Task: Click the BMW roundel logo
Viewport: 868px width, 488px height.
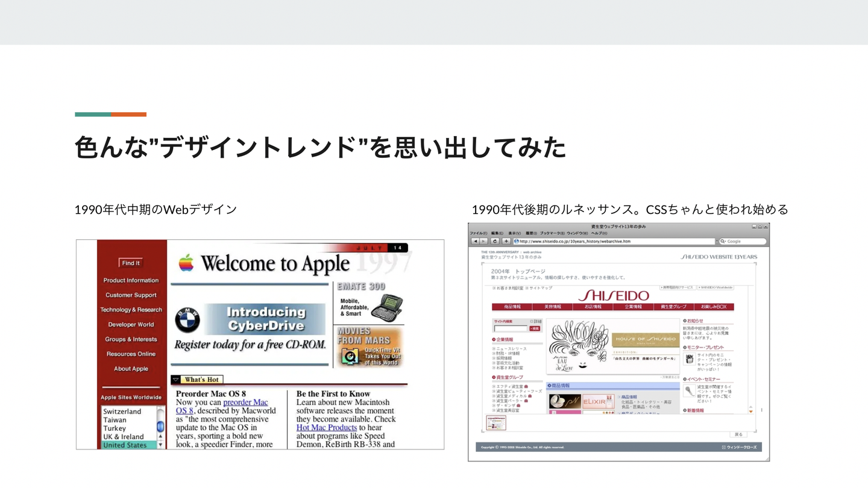Action: (x=187, y=320)
